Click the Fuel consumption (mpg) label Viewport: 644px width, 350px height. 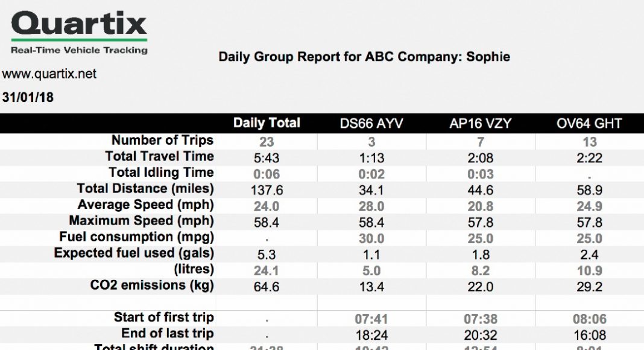[x=136, y=237]
